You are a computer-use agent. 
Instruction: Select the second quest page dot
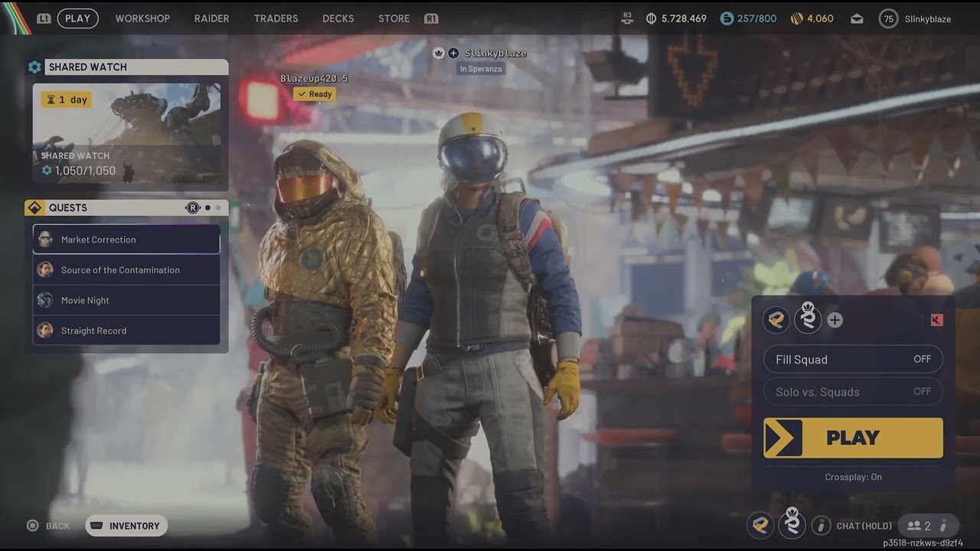click(x=217, y=207)
